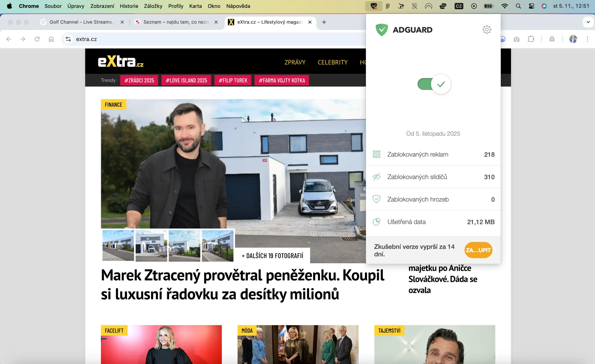Viewport: 595px width, 364px height.
Task: Switch to the Seznam tab
Action: pos(175,22)
